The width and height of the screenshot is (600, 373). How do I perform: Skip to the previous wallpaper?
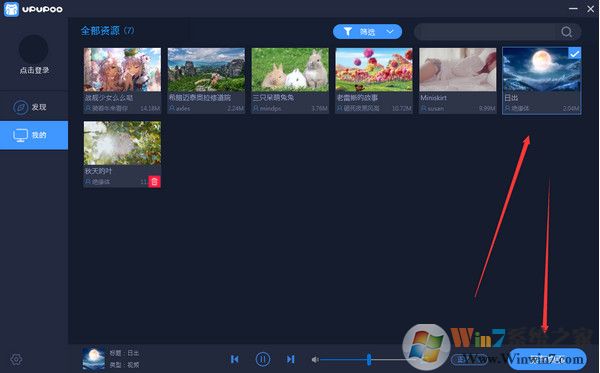click(235, 359)
